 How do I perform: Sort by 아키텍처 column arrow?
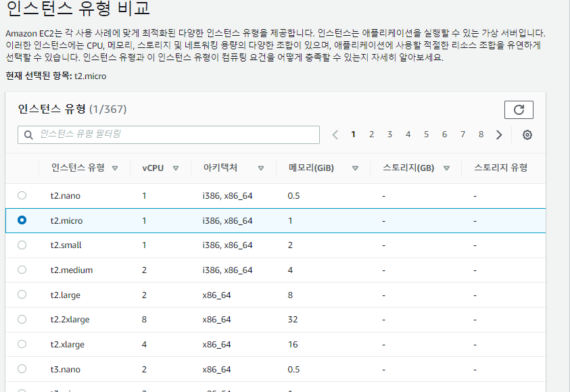click(x=260, y=168)
